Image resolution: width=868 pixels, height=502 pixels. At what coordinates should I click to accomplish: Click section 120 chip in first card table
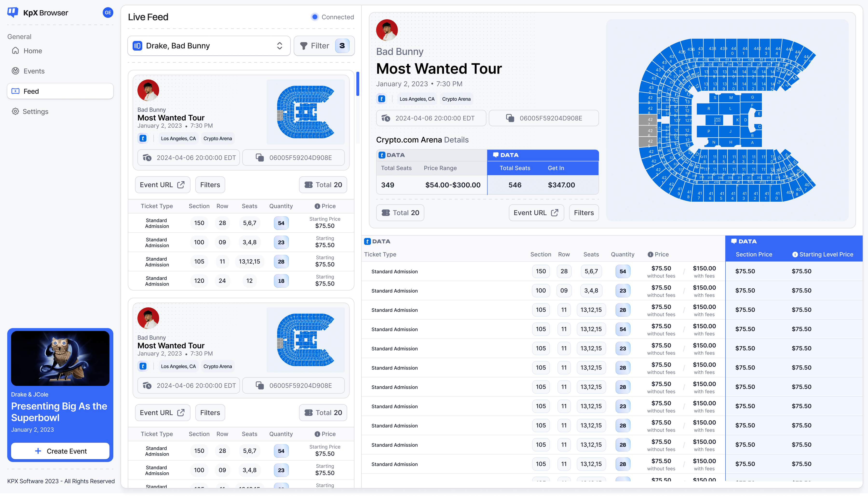pyautogui.click(x=199, y=281)
